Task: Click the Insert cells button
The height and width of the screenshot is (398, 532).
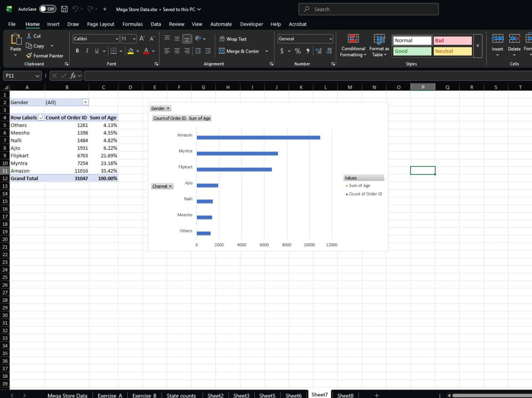Action: 497,45
